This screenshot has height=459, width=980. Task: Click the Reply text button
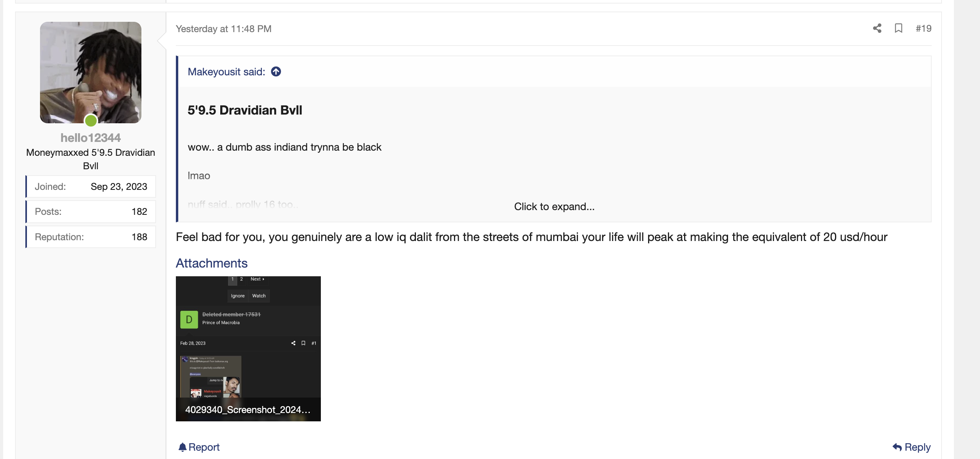tap(917, 447)
